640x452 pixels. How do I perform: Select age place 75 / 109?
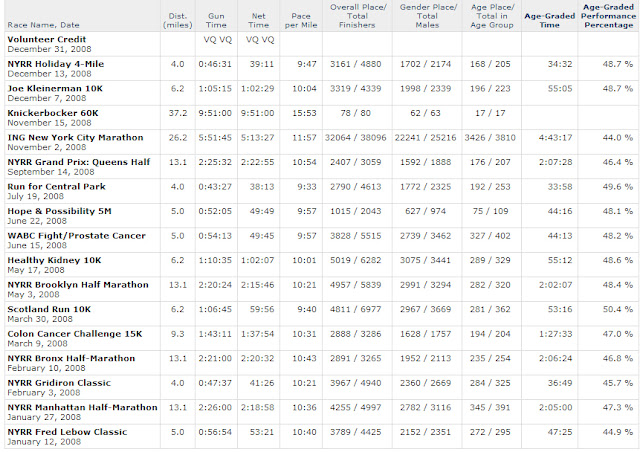coord(490,211)
